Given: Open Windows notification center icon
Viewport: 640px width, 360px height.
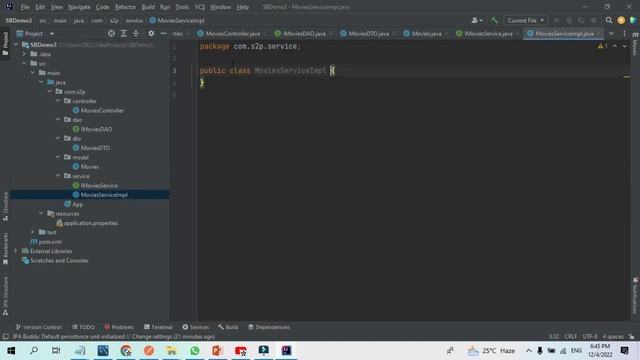Looking at the screenshot, I should (x=624, y=351).
